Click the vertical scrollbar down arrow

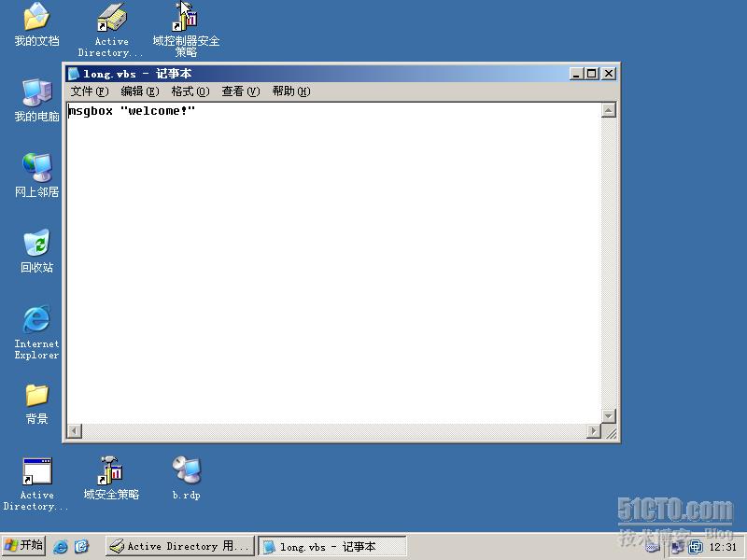609,415
